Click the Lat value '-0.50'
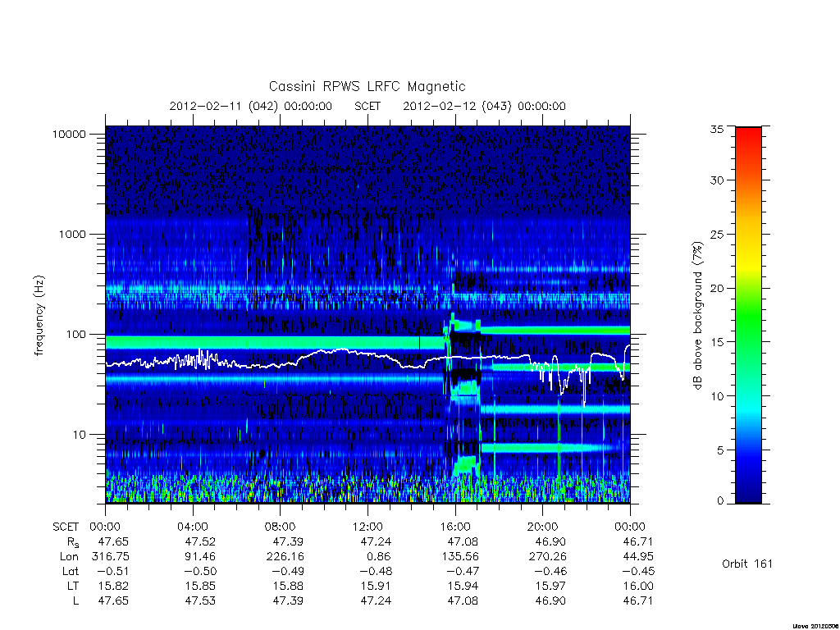This screenshot has height=630, width=840. coord(199,571)
